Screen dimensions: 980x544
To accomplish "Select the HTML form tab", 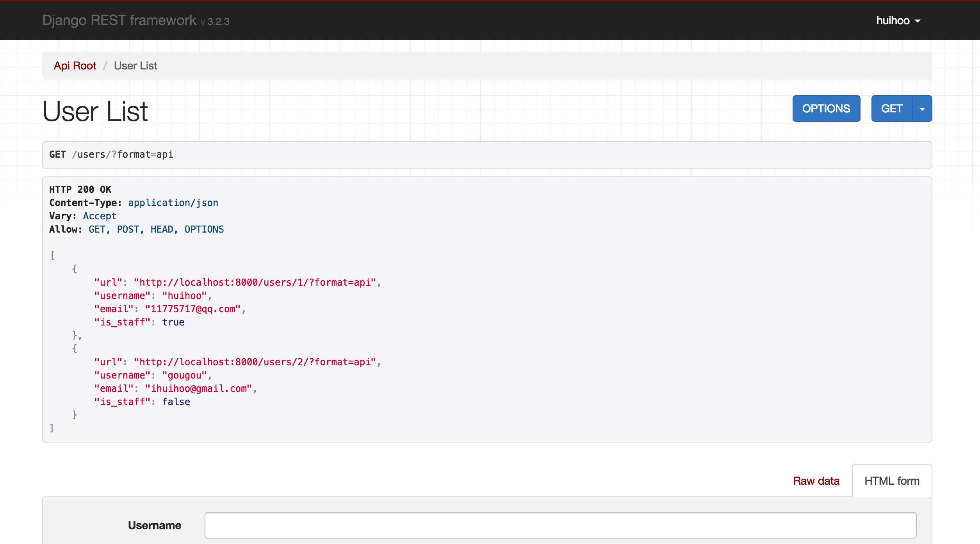I will 892,481.
